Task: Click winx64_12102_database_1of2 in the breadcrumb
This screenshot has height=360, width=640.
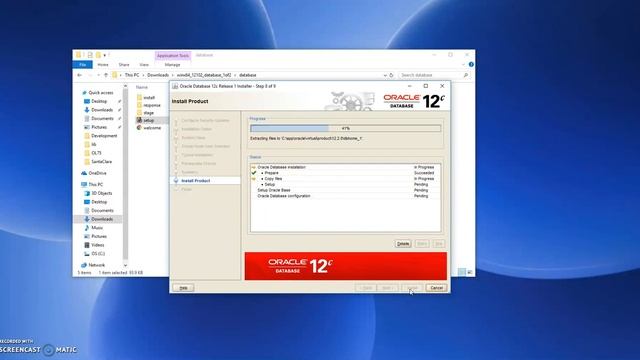Action: click(x=204, y=75)
